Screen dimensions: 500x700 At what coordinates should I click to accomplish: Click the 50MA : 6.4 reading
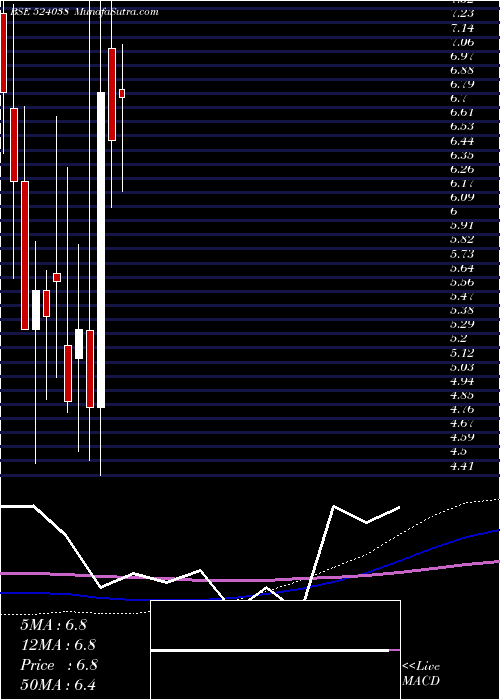click(58, 684)
